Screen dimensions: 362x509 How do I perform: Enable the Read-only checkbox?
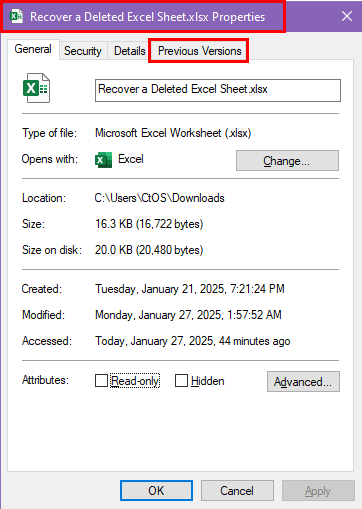click(x=101, y=380)
